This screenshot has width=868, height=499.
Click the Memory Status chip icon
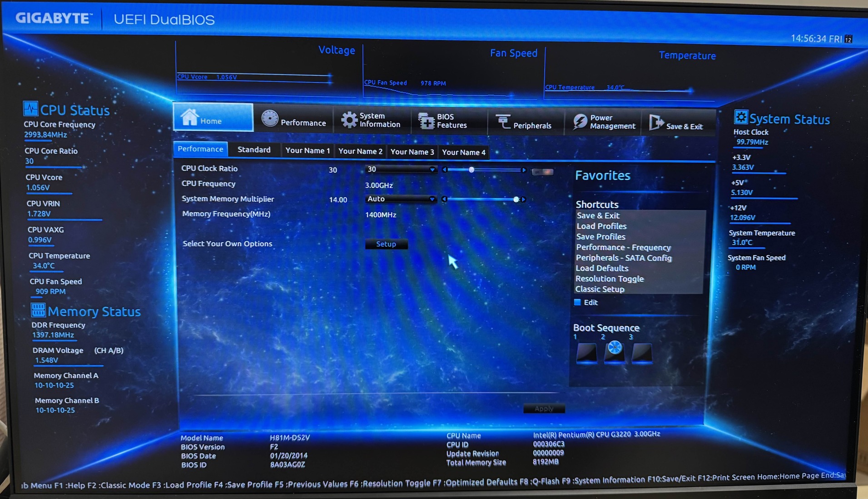(38, 310)
